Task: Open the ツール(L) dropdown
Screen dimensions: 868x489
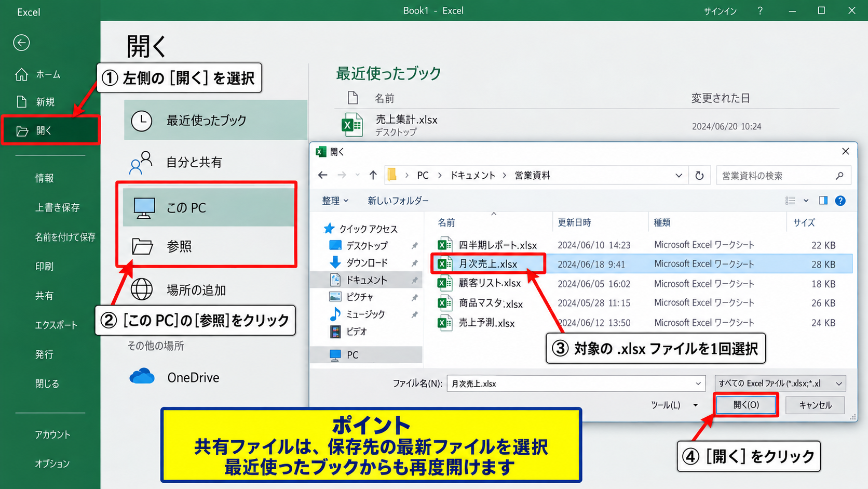Action: [674, 405]
